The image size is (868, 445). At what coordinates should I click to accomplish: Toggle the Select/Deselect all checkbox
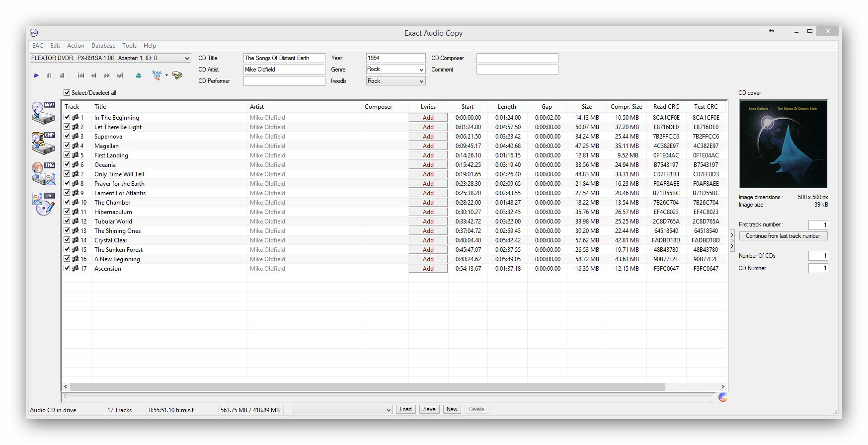[x=67, y=93]
